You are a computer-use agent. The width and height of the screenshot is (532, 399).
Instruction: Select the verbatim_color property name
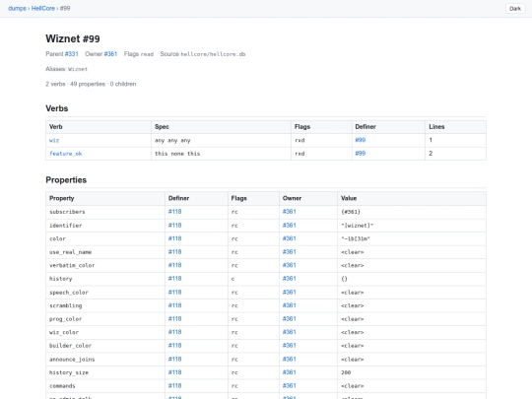click(72, 265)
